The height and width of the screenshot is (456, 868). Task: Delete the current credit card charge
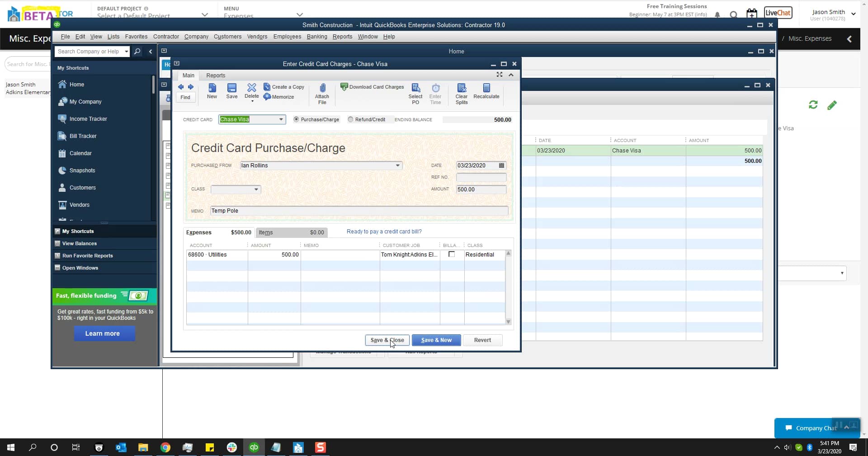(251, 91)
